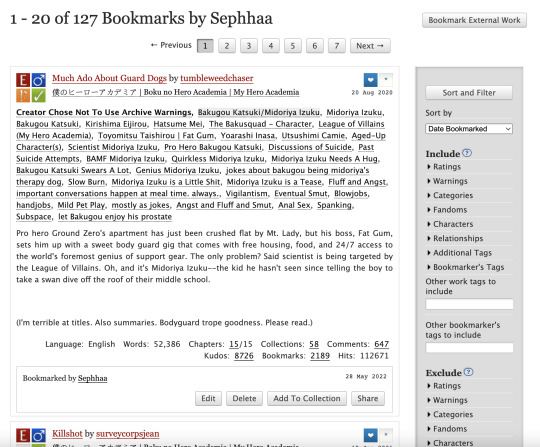The image size is (540, 447).
Task: Click the Quirkless Midoriya Izuku tag
Action: (x=218, y=159)
